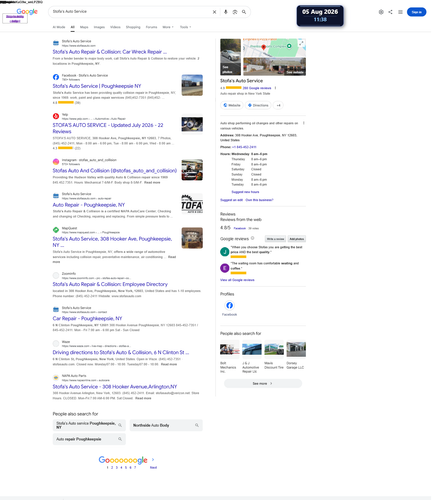
Task: Click the Facebook favicon next to Facebook result
Action: (x=56, y=78)
